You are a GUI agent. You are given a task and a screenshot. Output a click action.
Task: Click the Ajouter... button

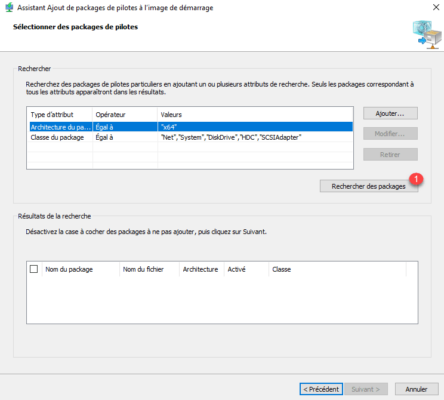point(390,114)
